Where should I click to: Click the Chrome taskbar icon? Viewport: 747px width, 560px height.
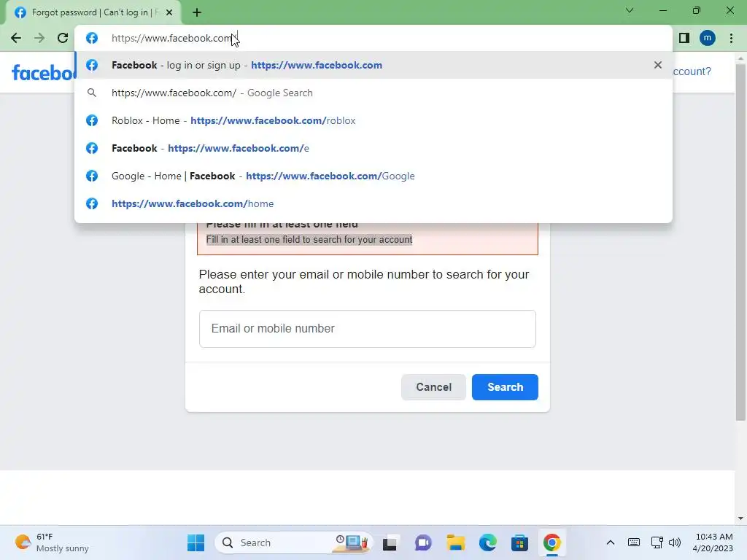pos(551,542)
